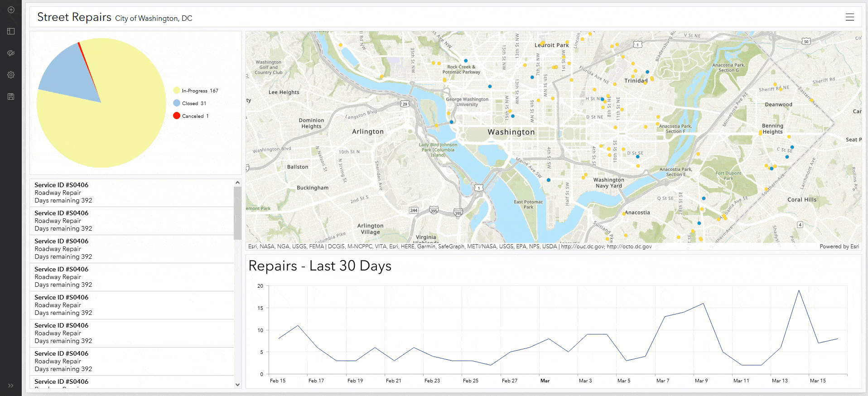Click the Canceled red legend swatch
The image size is (868, 396).
[x=177, y=116]
